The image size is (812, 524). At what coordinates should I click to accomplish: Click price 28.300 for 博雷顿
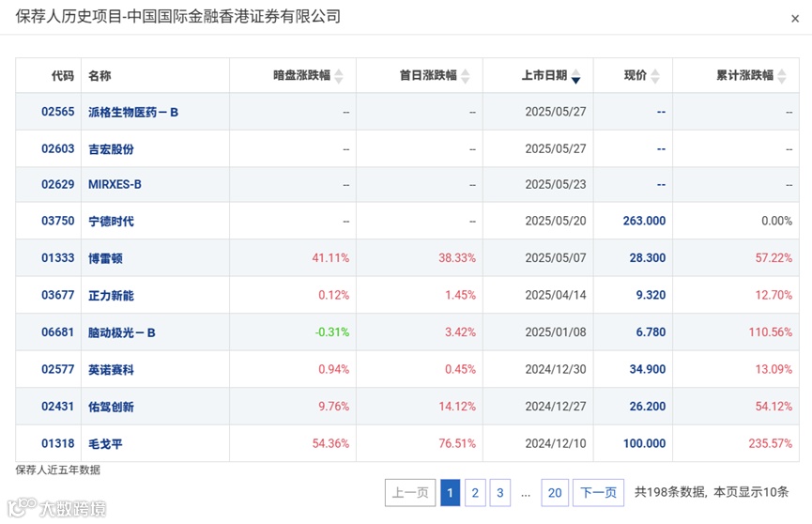tap(648, 258)
